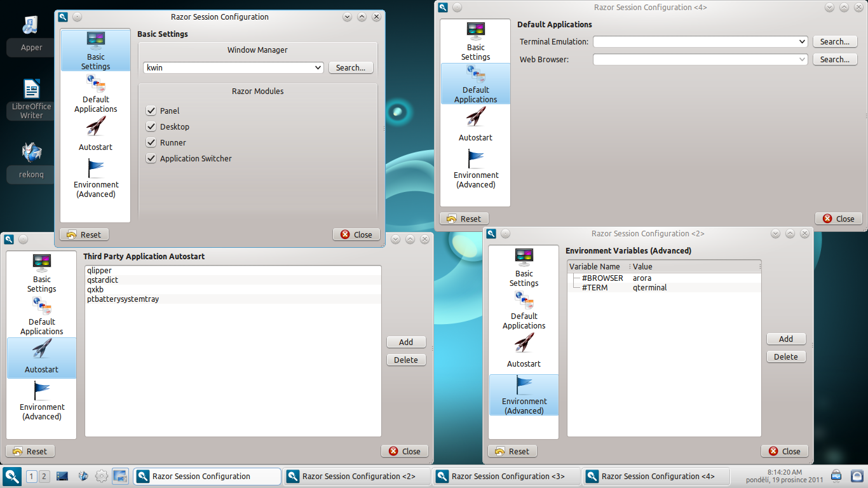868x488 pixels.
Task: Open the removable devices tray icon
Action: point(836,476)
